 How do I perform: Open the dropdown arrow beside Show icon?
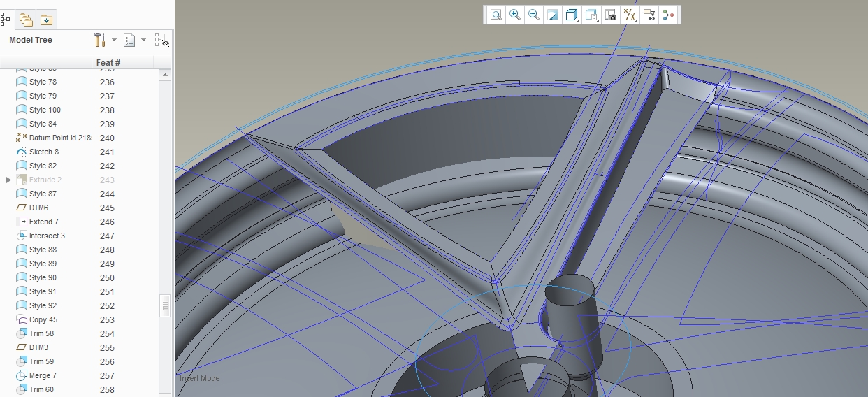144,40
